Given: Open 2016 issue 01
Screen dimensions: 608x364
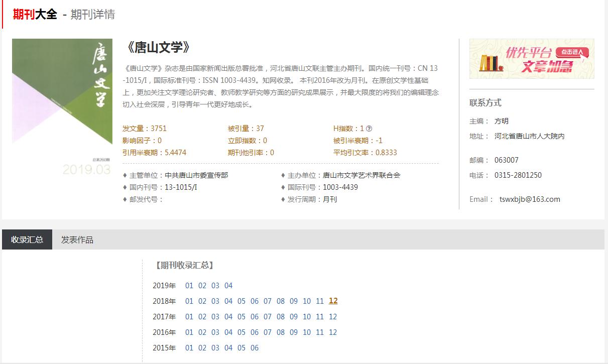Looking at the screenshot, I should (189, 332).
